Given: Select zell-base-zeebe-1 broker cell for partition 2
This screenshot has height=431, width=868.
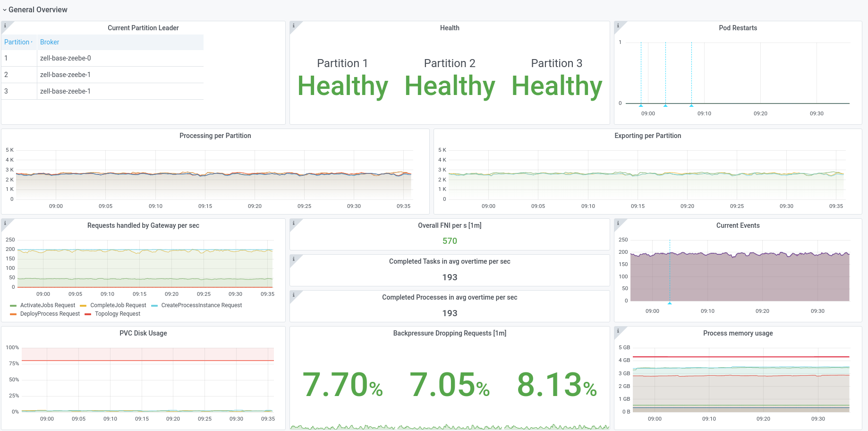Looking at the screenshot, I should [120, 75].
